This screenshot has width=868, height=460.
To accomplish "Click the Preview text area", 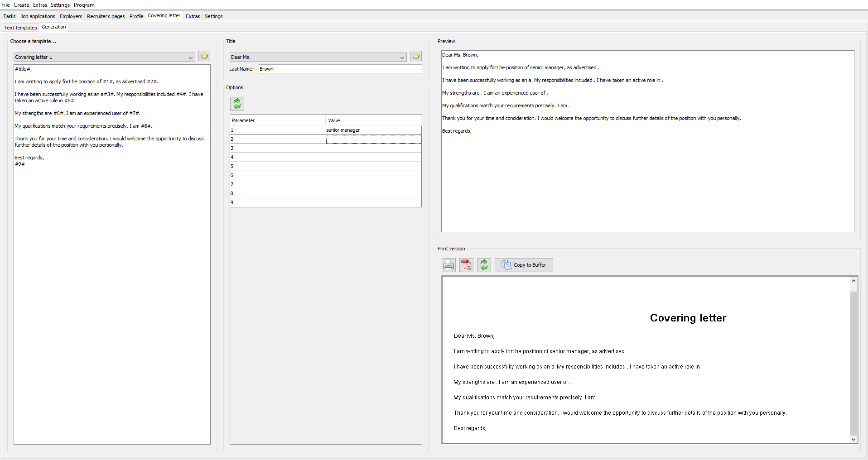I will [648, 141].
